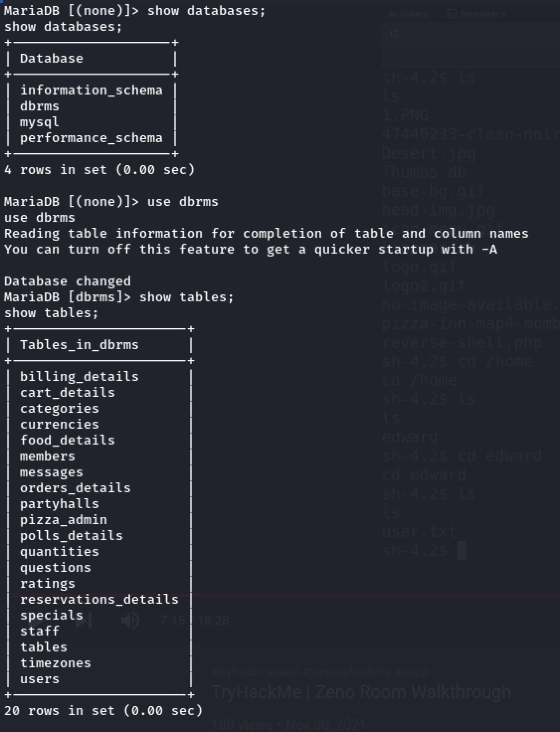
Task: Click the 7:15 / 18:28 video time display
Action: click(x=194, y=620)
